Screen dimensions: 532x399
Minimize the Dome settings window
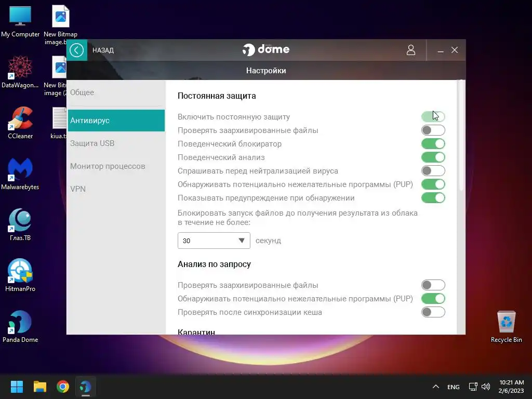pyautogui.click(x=441, y=50)
